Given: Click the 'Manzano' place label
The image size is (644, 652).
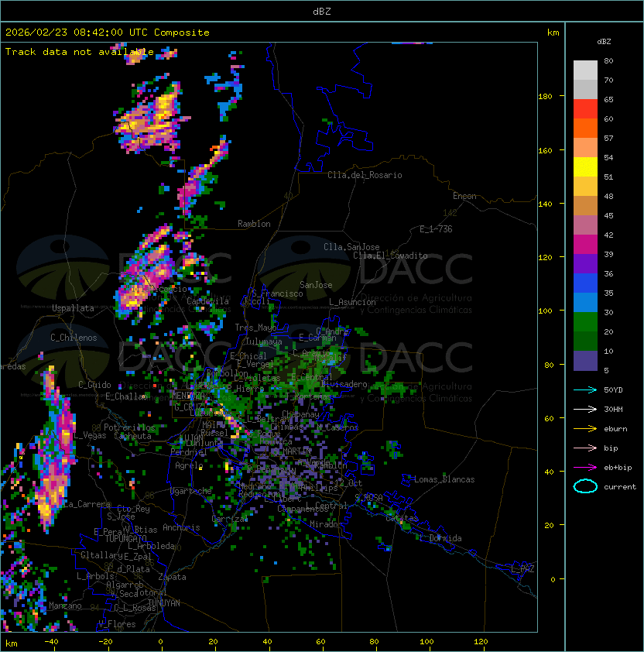Looking at the screenshot, I should pos(65,606).
